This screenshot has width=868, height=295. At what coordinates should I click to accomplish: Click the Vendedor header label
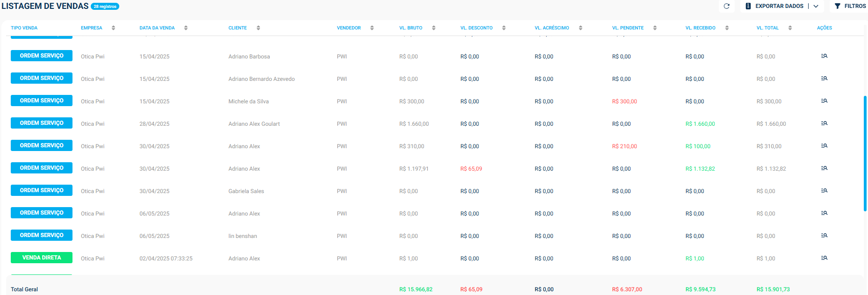pyautogui.click(x=349, y=28)
